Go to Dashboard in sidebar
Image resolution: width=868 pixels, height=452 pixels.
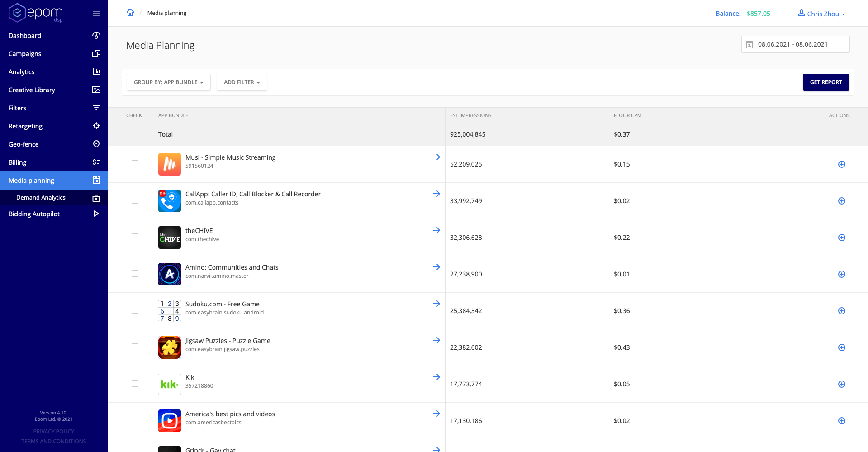click(x=54, y=36)
